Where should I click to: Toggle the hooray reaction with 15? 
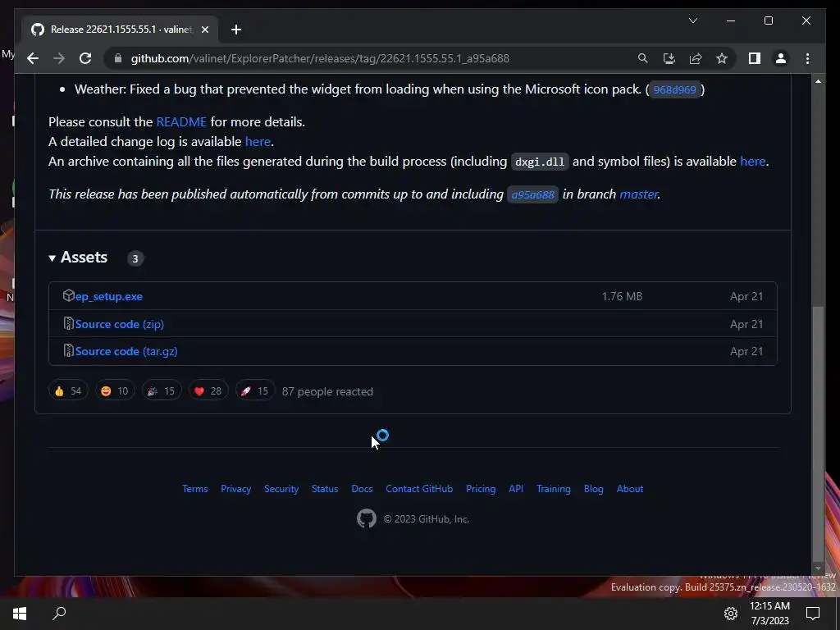pos(162,391)
